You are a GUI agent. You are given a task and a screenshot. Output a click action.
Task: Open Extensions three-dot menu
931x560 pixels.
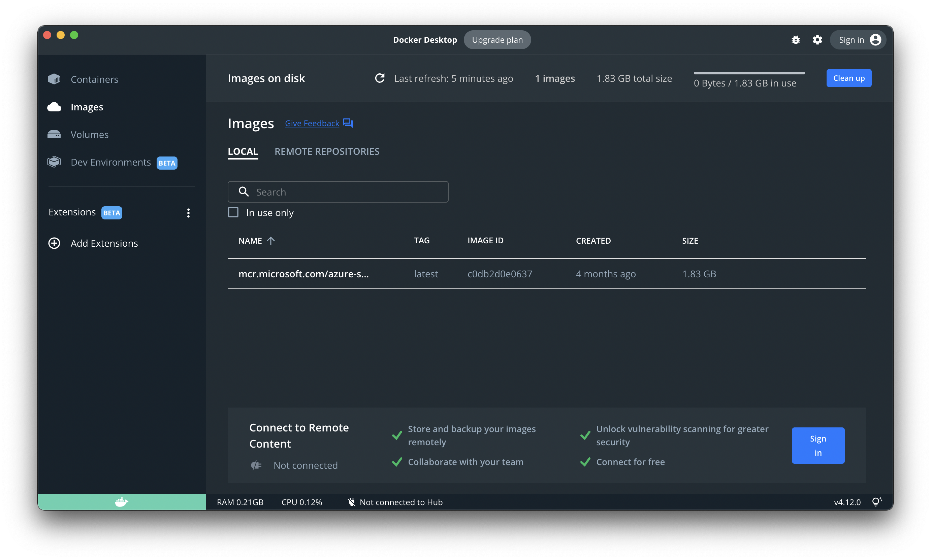pyautogui.click(x=188, y=213)
